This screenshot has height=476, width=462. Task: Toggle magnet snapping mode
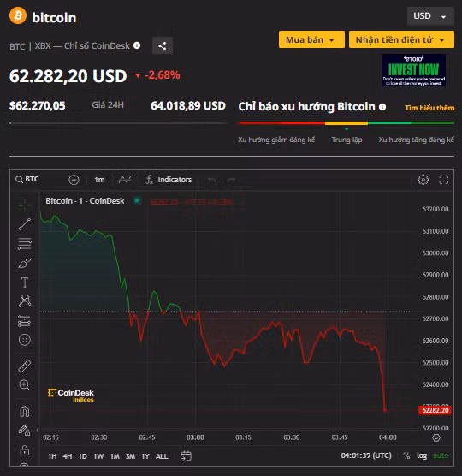(25, 412)
